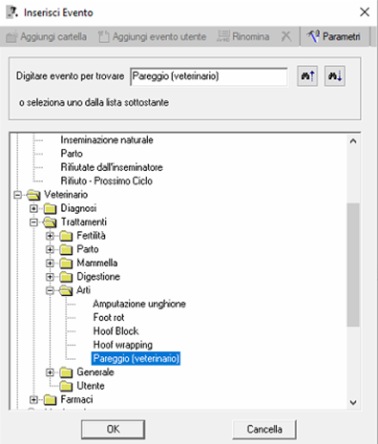Viewport: 378px width, 444px height.
Task: Click the Generale folder icon
Action: [x=66, y=373]
